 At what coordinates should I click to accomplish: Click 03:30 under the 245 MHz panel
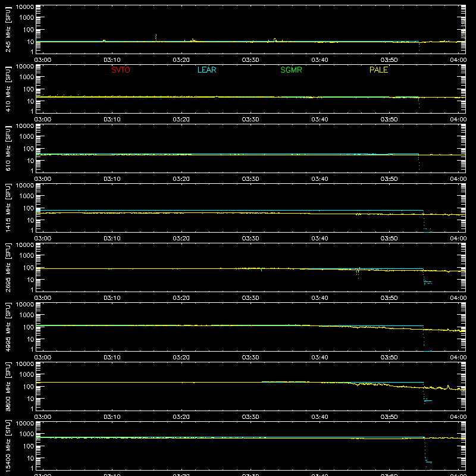(x=250, y=60)
